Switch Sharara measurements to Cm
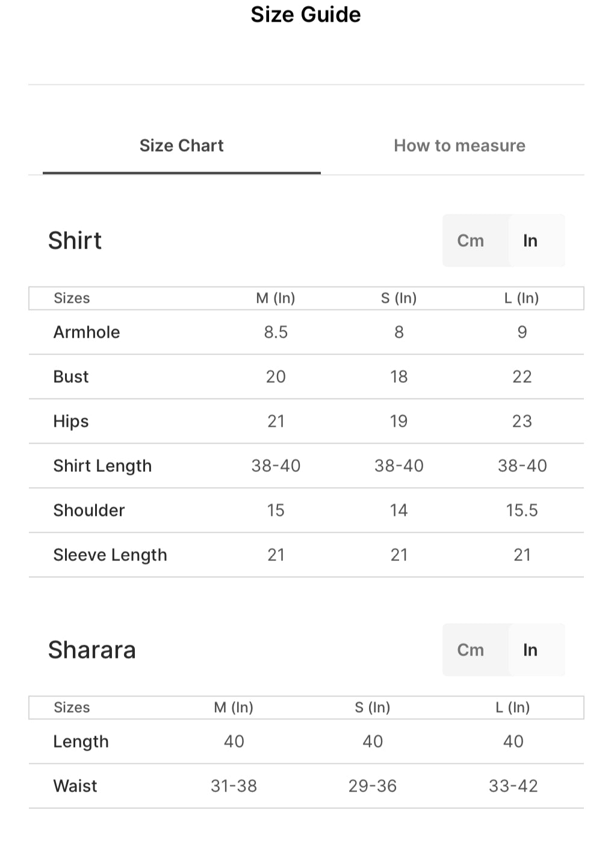The height and width of the screenshot is (868, 611). [470, 650]
